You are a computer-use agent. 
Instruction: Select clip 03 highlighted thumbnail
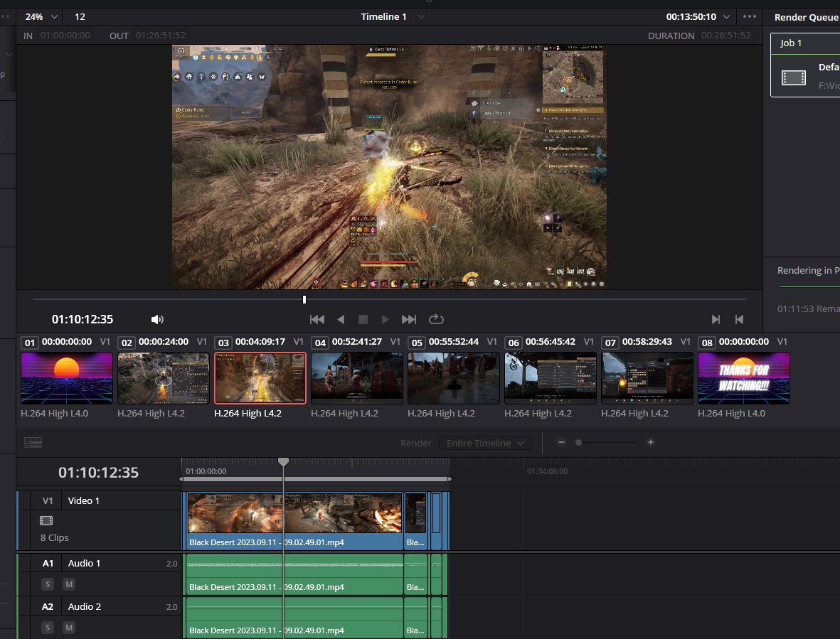pyautogui.click(x=260, y=378)
